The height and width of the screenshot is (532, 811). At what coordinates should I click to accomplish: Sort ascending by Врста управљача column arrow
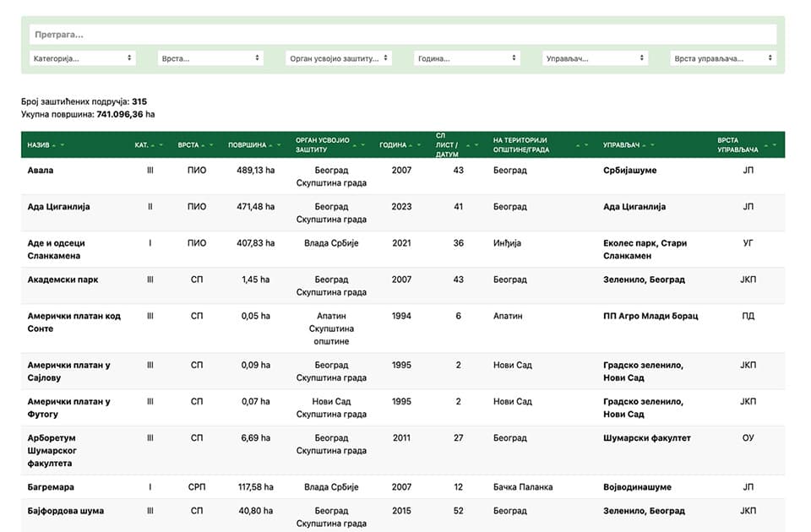tap(765, 145)
